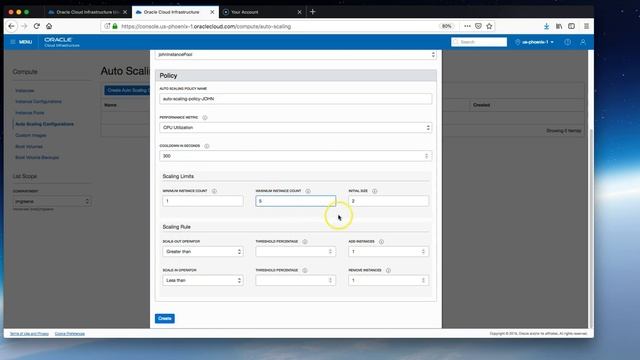Click the Add Instances stepper arrows

point(423,252)
